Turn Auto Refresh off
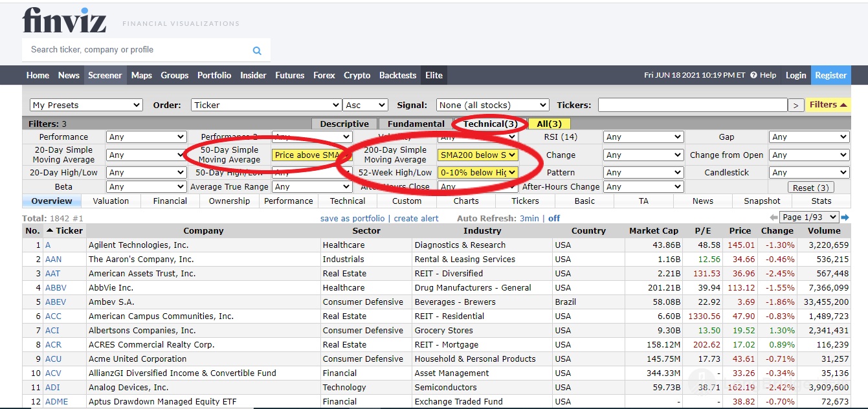 (x=554, y=218)
